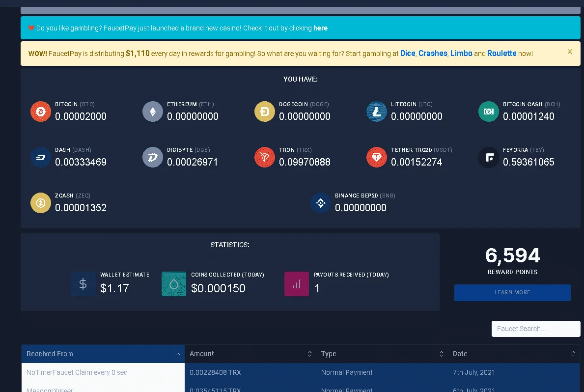Click the Zcash (ZEC) coin icon
This screenshot has height=392, width=584.
coord(41,203)
